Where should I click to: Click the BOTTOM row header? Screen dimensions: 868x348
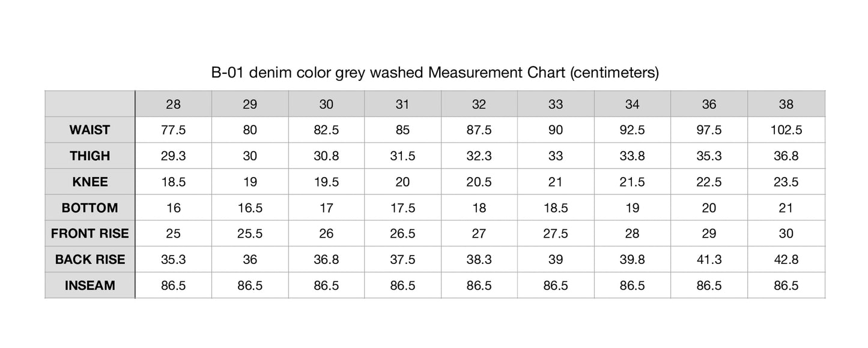pyautogui.click(x=90, y=208)
